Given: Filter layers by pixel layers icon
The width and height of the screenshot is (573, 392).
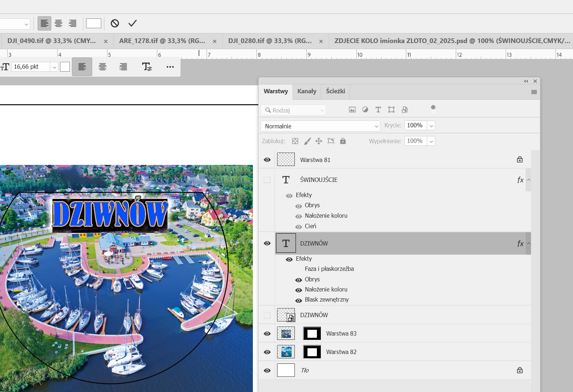Looking at the screenshot, I should (x=352, y=110).
